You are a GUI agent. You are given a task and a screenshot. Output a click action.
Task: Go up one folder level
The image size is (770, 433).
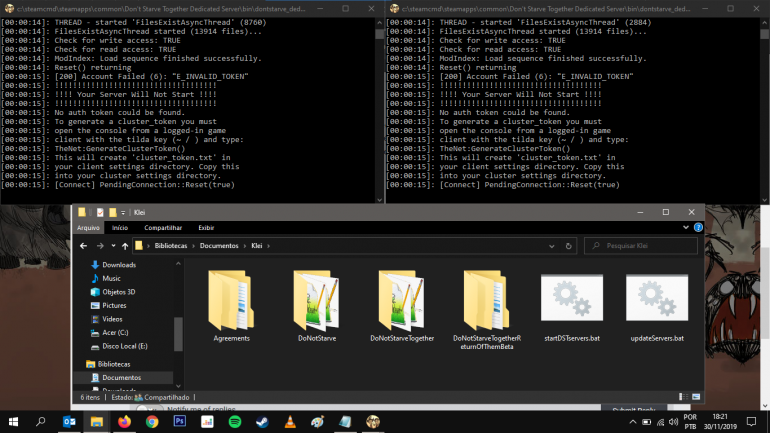pos(125,246)
